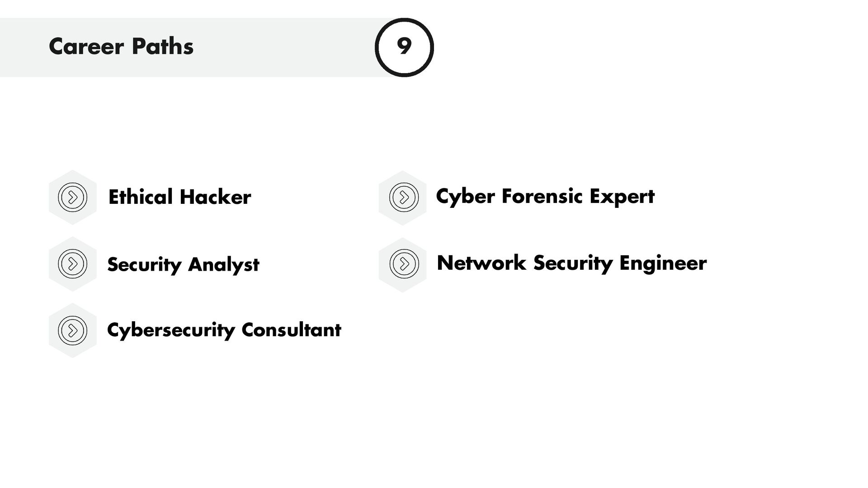Click the word Engineer

pos(663,263)
